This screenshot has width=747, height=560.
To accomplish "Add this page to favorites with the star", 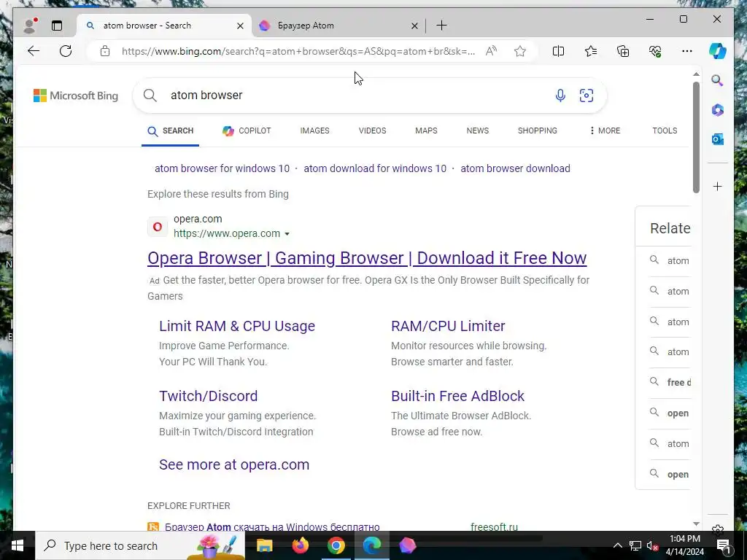I will click(x=519, y=51).
